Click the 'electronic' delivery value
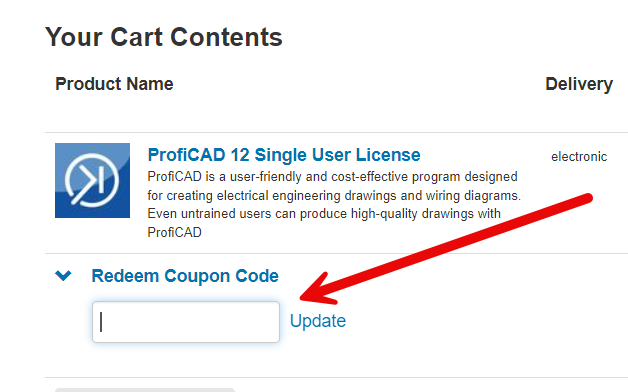This screenshot has height=392, width=628. 579,157
